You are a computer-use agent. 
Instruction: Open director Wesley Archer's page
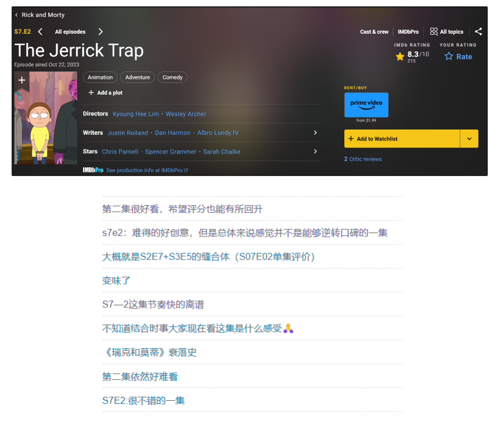point(186,114)
